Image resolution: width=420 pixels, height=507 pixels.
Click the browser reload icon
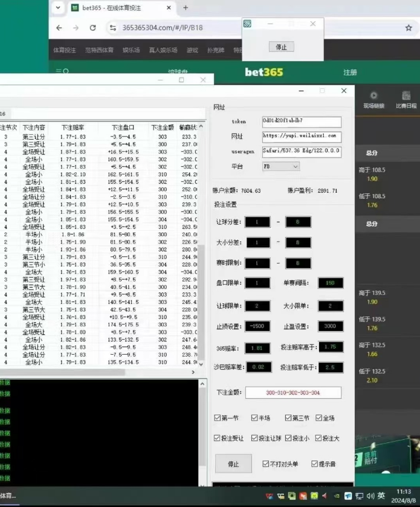click(92, 28)
